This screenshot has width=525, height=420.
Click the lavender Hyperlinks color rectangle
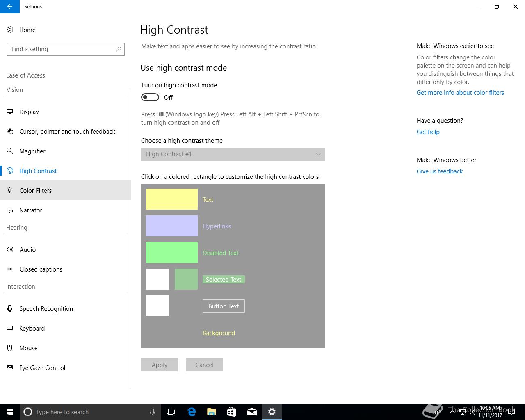point(172,226)
